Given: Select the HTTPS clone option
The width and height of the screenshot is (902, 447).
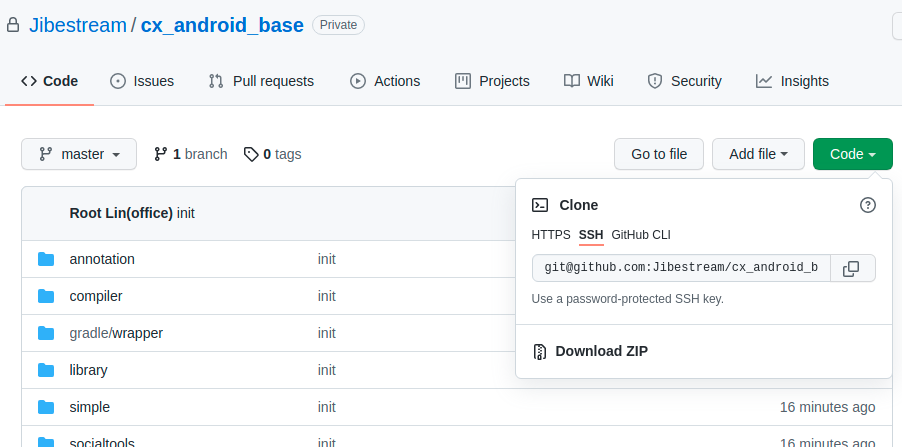Looking at the screenshot, I should pos(551,235).
